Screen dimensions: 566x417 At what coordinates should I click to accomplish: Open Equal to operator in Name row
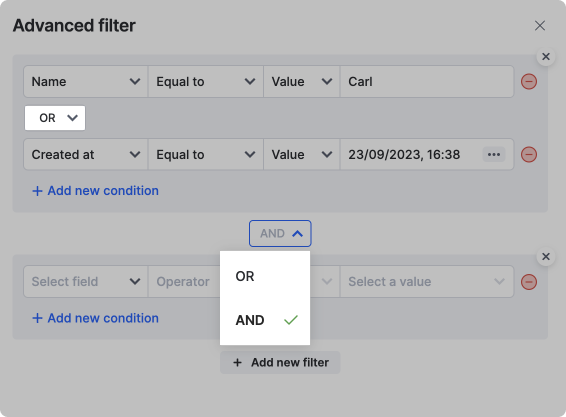coord(206,82)
